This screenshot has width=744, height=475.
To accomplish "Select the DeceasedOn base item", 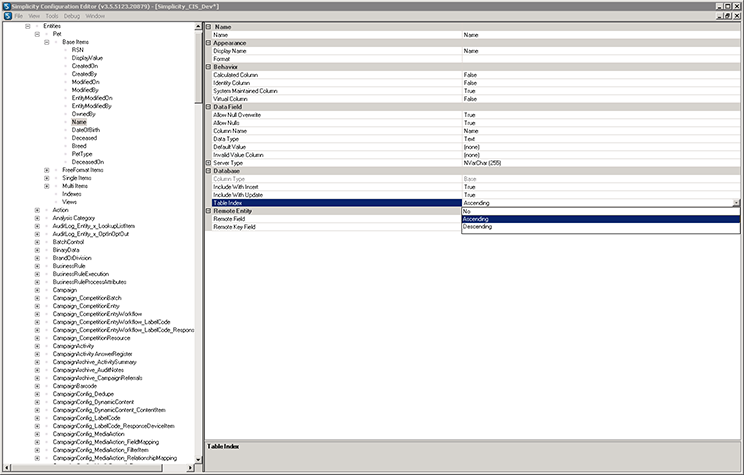I will click(88, 162).
